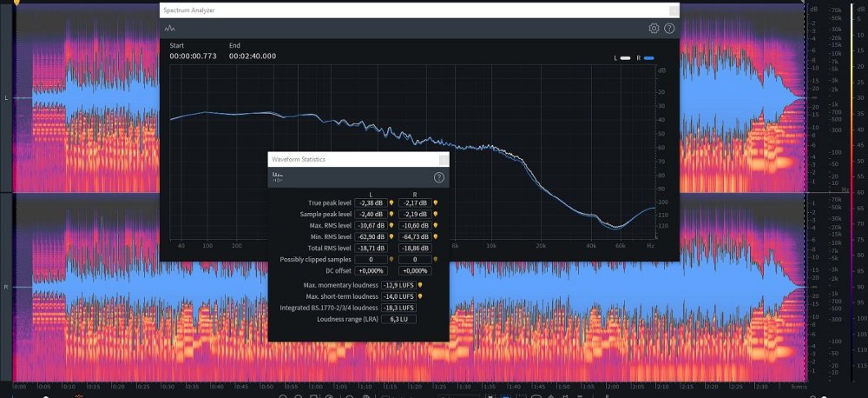Open help in the Waveform Statistics window
868x398 pixels.
click(439, 177)
